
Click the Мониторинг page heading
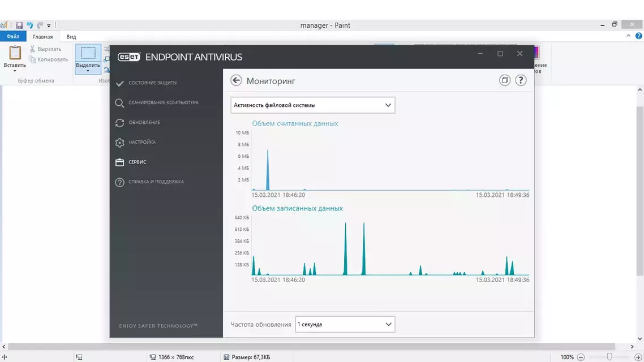pyautogui.click(x=271, y=81)
